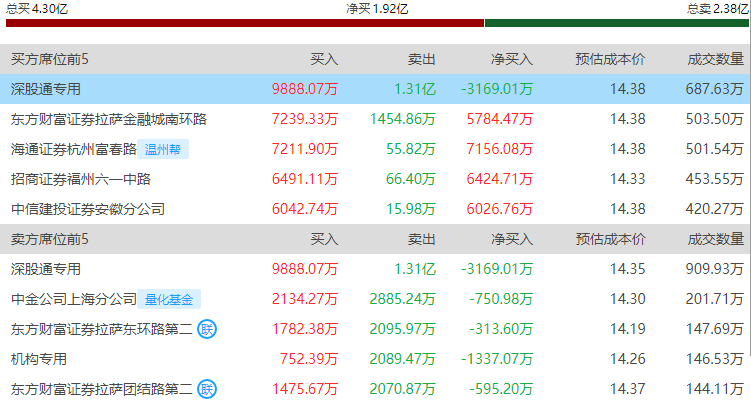Screen dimensions: 751x401
Task: Open seat 中信建投证券安徽分公司
Action: pyautogui.click(x=88, y=209)
